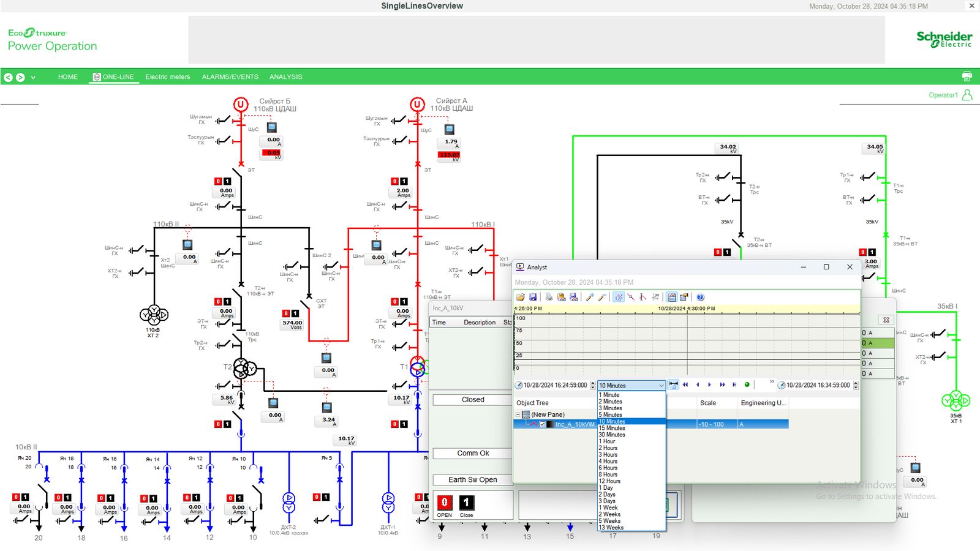Viewport: 980px width, 551px height.
Task: Open the Electric meters tab
Action: coord(168,77)
